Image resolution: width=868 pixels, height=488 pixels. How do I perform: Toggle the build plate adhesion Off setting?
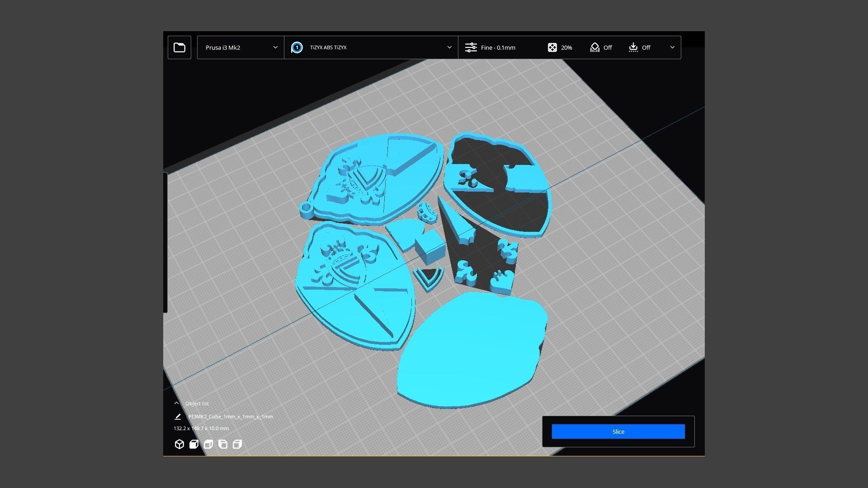coord(639,47)
